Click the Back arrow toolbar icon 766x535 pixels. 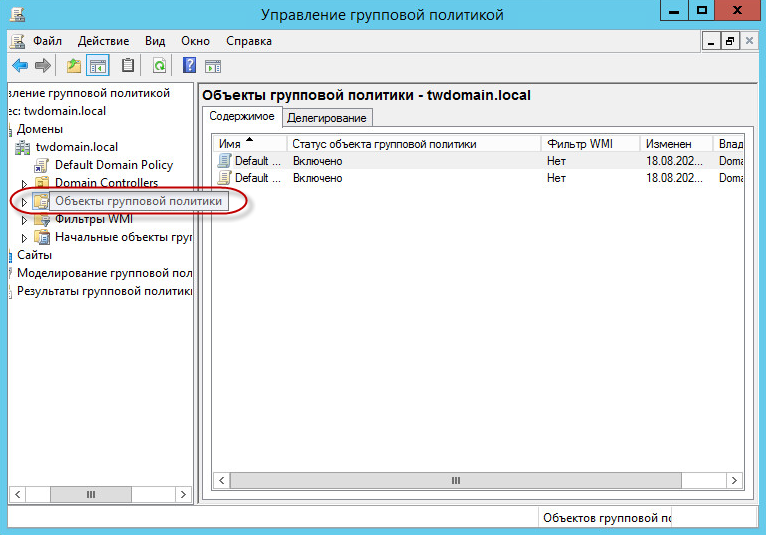(x=19, y=66)
